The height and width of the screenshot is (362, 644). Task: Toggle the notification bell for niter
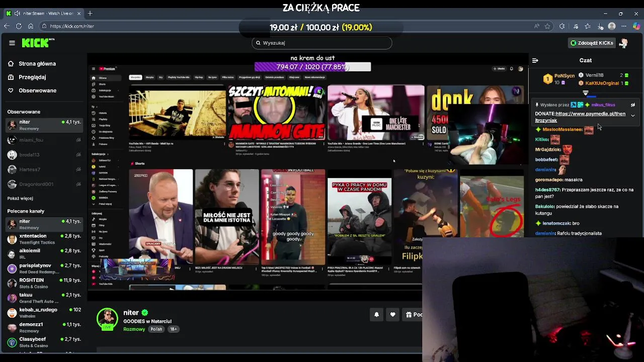(376, 315)
